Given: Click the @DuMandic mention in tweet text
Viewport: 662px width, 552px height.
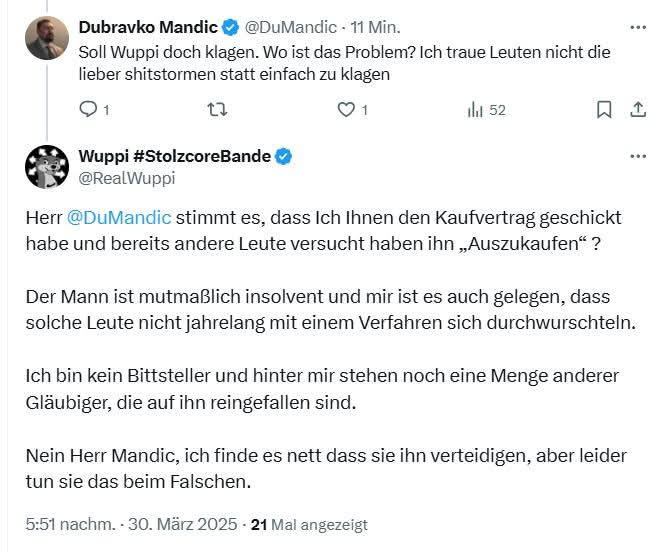Looking at the screenshot, I should tap(119, 217).
